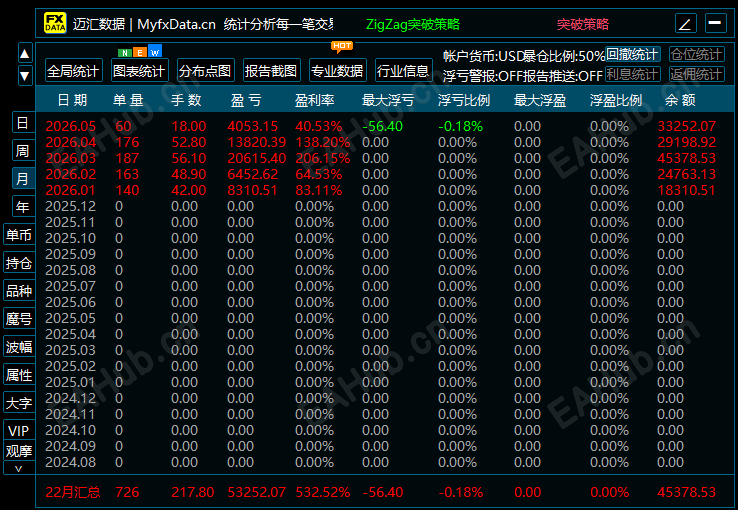Click balance value 24763.13
Screen dimensions: 738x510
coord(687,174)
